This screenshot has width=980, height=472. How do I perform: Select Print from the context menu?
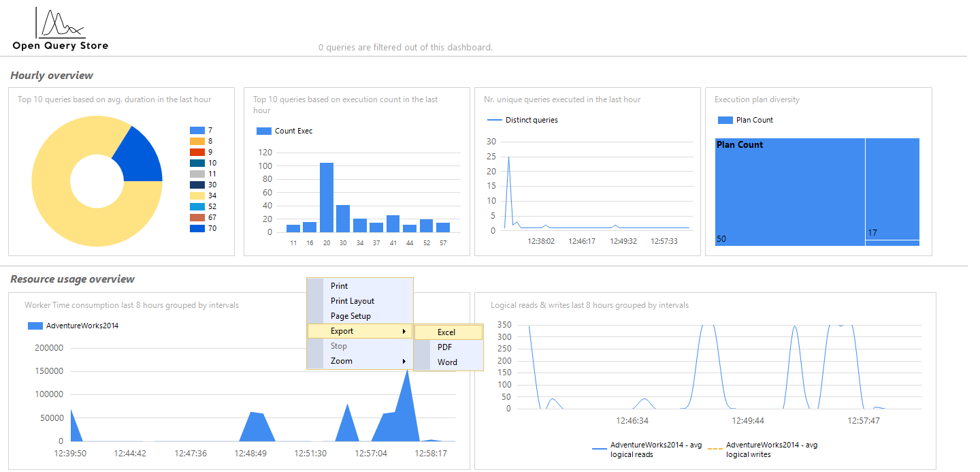(x=340, y=286)
